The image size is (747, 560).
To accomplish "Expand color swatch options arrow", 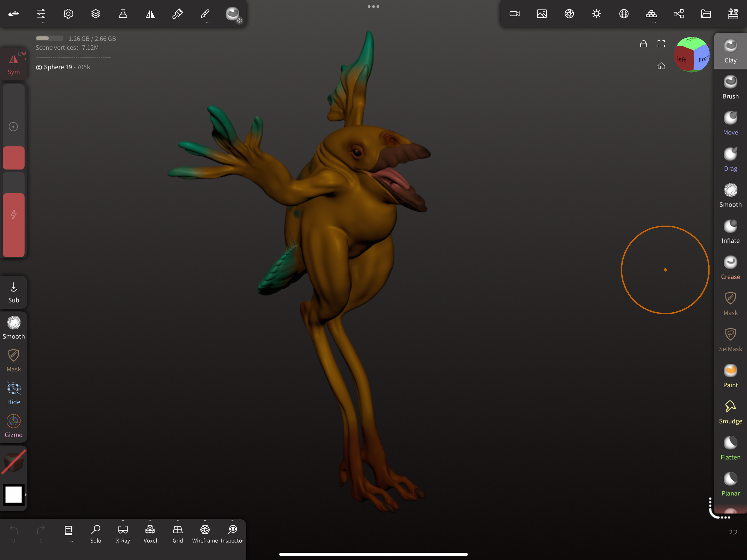I will (x=26, y=495).
